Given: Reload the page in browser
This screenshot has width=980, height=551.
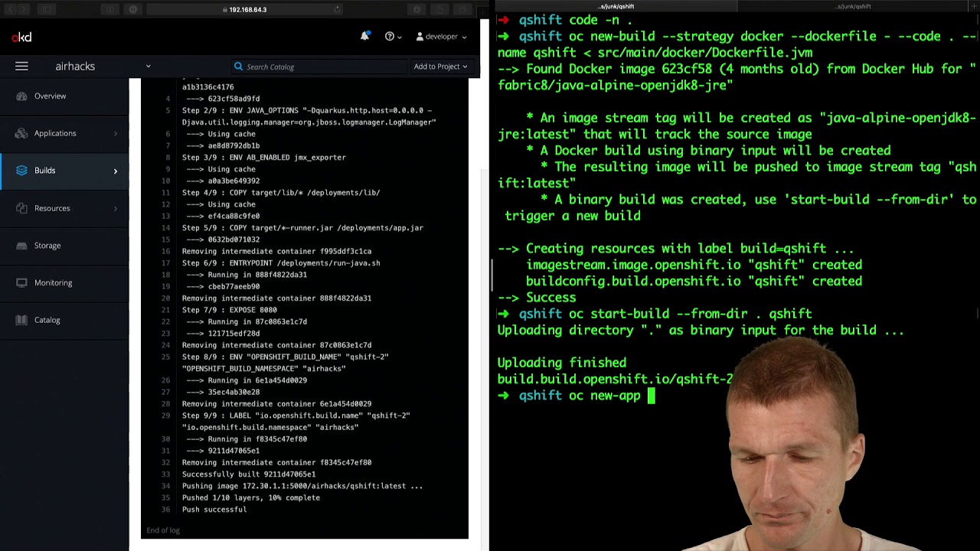Looking at the screenshot, I should [x=337, y=9].
